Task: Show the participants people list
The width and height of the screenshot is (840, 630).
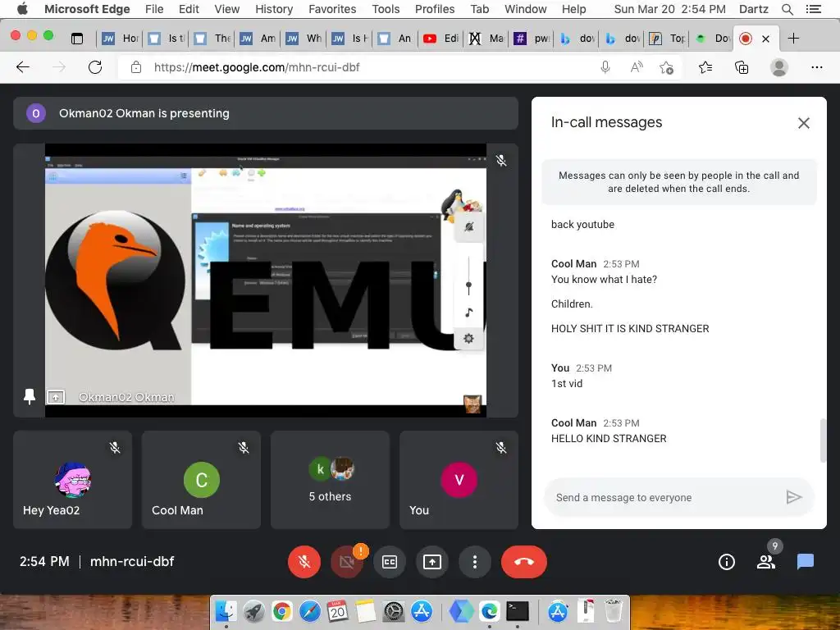Action: click(x=766, y=561)
